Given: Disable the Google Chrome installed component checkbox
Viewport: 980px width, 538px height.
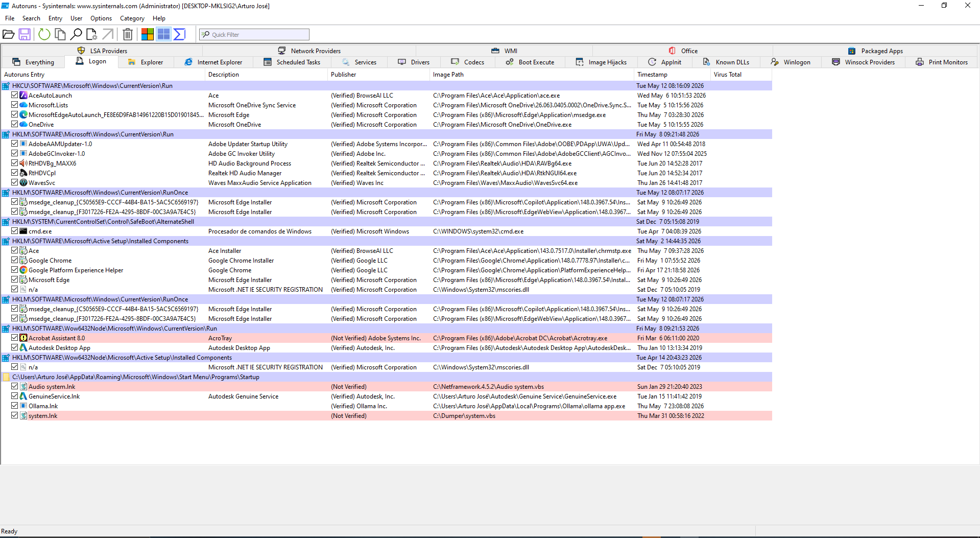Looking at the screenshot, I should (15, 260).
